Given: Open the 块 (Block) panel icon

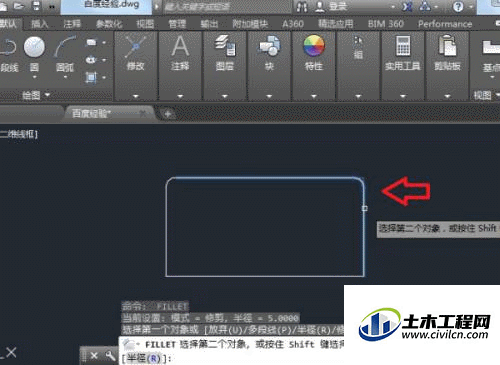Looking at the screenshot, I should click(269, 45).
